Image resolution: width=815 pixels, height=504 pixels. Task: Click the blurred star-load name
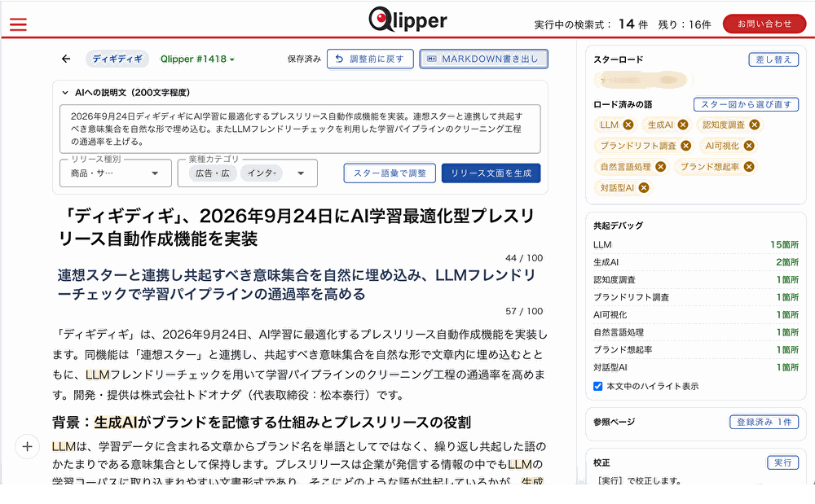[x=643, y=81]
